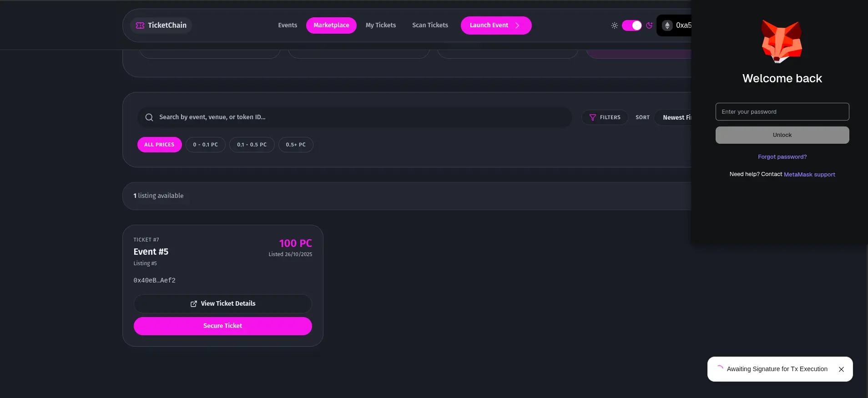Go to Scan Tickets
This screenshot has width=868, height=398.
pyautogui.click(x=430, y=25)
